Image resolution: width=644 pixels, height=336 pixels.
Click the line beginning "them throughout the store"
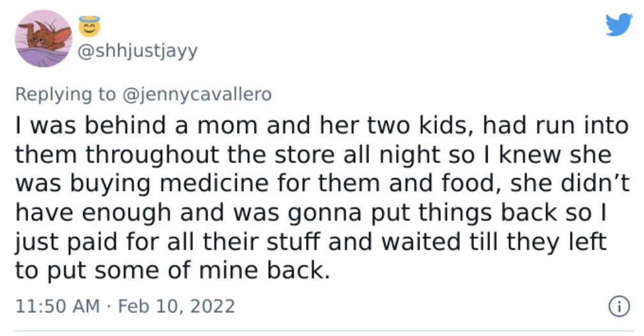(x=313, y=155)
